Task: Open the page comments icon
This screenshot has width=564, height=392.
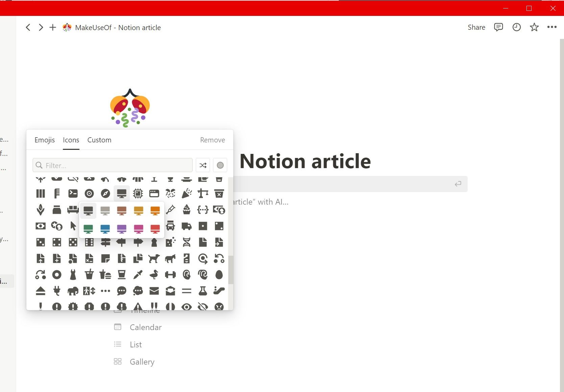Action: pos(498,27)
